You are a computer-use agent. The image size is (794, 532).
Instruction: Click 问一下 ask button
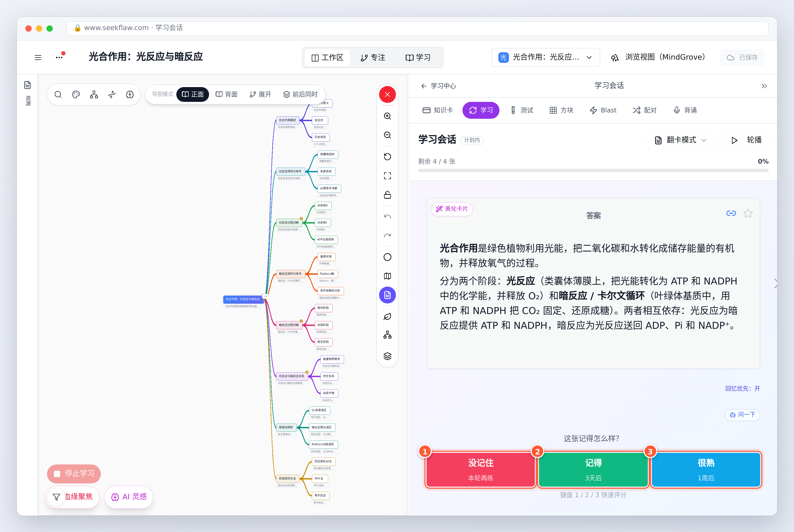point(743,415)
